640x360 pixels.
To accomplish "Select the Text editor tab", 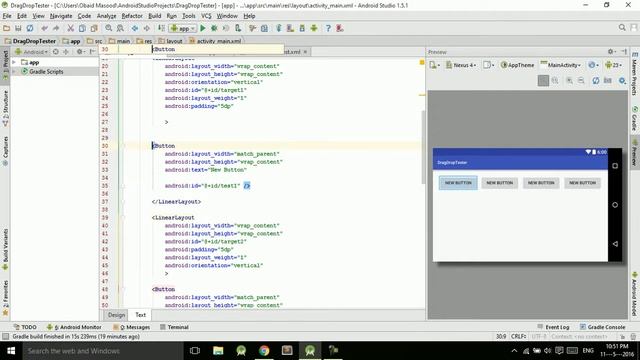I will tap(140, 315).
